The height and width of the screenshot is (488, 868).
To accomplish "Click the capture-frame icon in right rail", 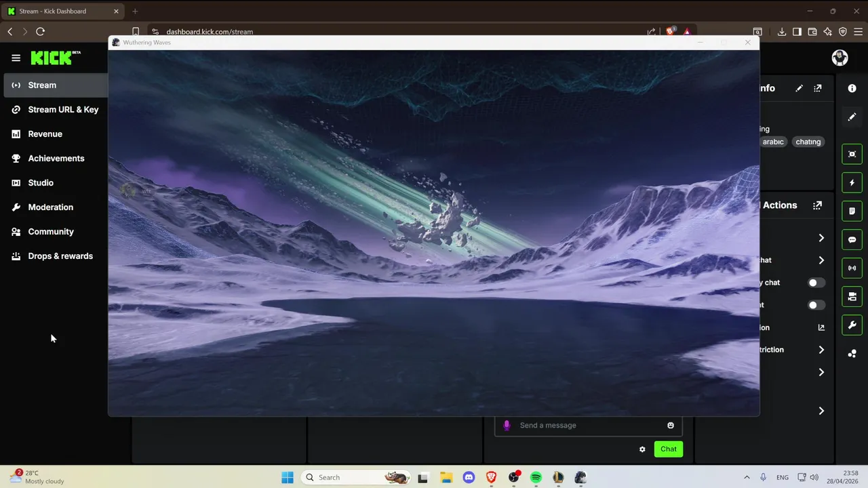I will point(852,155).
